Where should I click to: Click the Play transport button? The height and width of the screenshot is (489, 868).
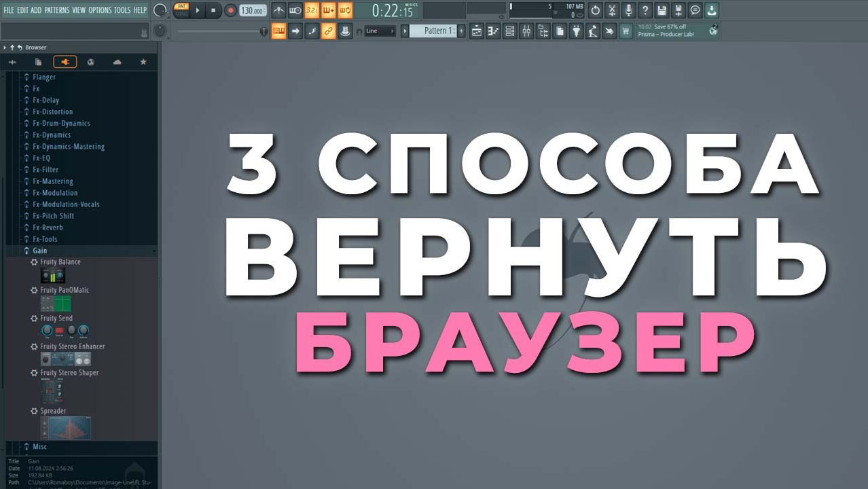tap(198, 10)
